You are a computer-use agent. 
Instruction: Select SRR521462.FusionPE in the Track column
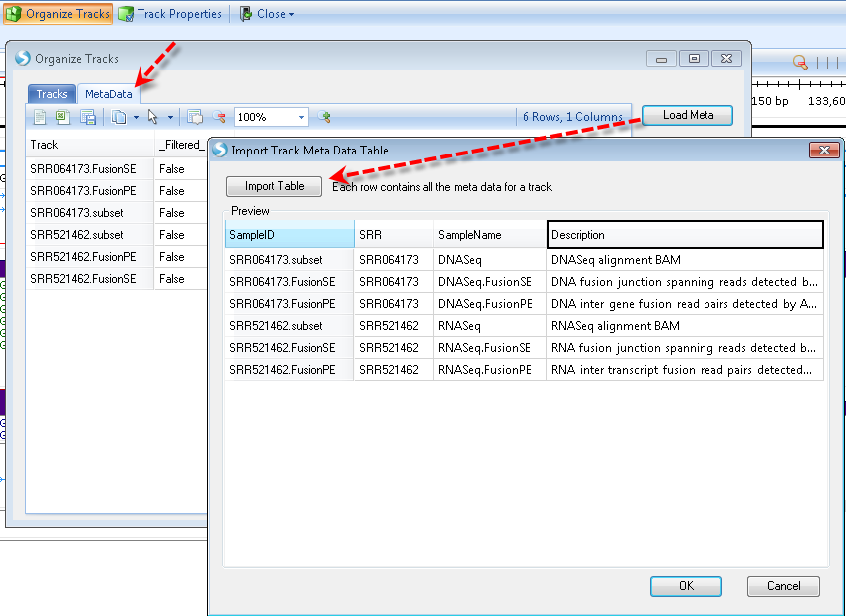tap(90, 257)
